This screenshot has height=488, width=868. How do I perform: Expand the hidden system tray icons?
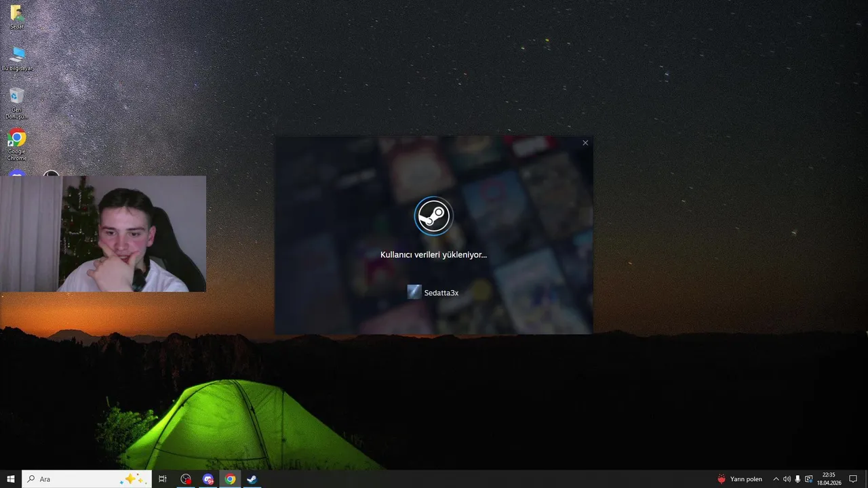(x=776, y=479)
